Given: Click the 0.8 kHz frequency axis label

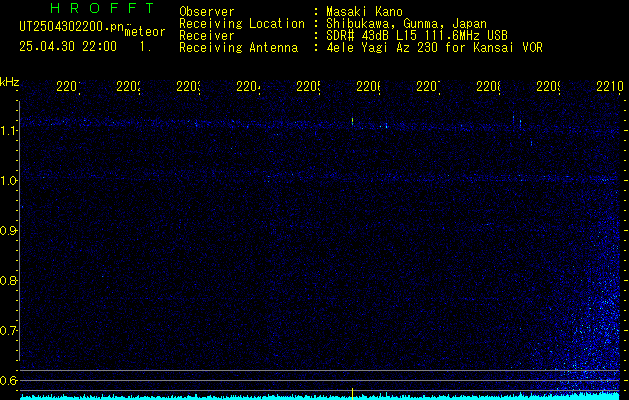Looking at the screenshot, I should point(8,280).
